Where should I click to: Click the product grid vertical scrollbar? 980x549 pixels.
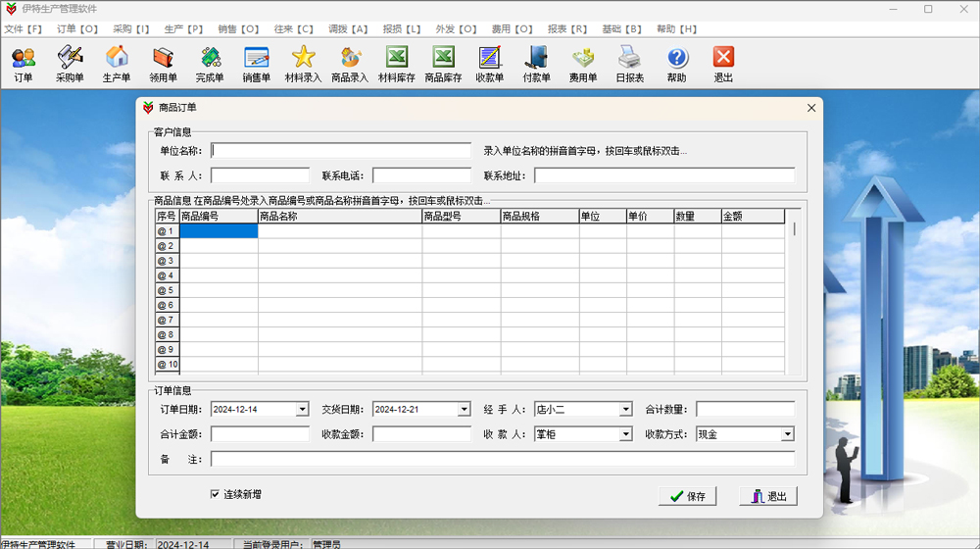tap(794, 294)
